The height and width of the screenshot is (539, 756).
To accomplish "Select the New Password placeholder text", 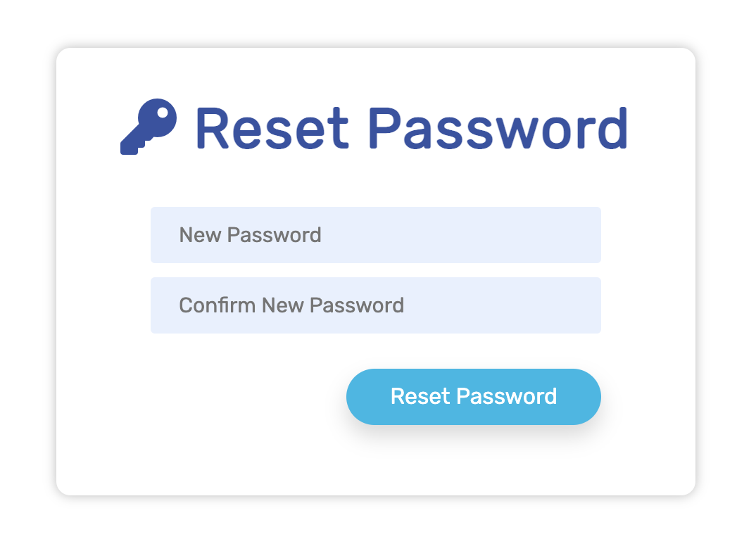I will click(250, 235).
